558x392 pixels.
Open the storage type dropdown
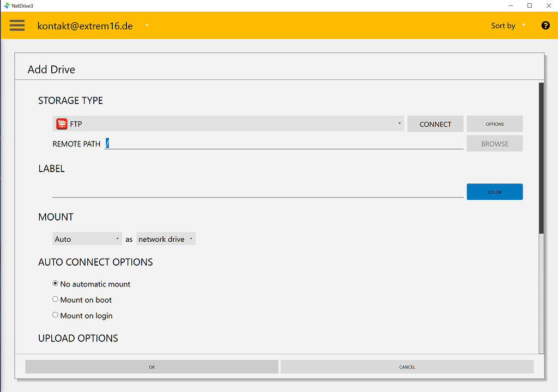(398, 124)
